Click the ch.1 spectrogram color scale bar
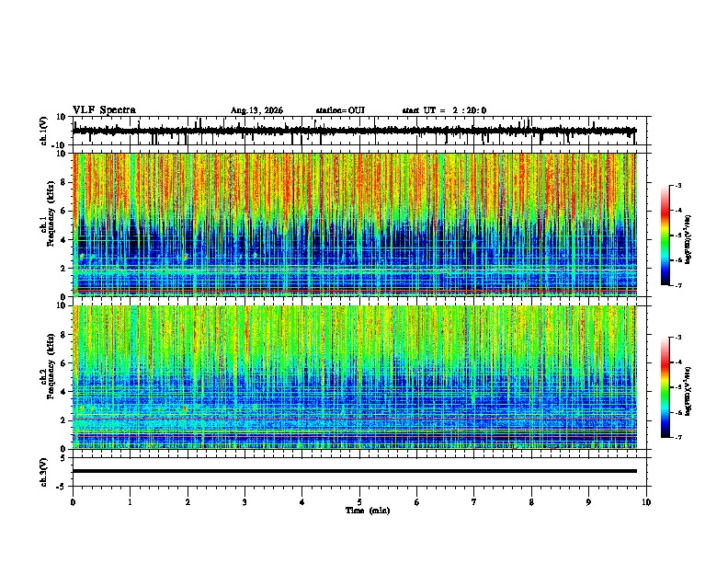This screenshot has height=563, width=728. tap(665, 236)
